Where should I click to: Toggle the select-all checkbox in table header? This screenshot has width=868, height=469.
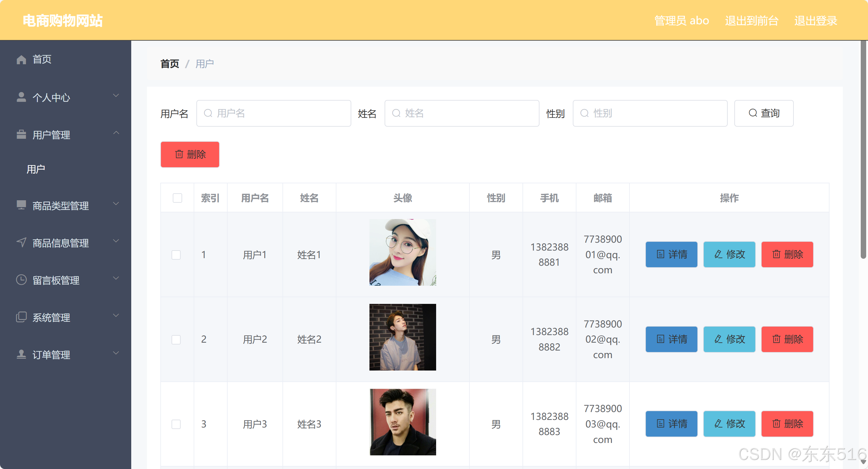pos(177,198)
